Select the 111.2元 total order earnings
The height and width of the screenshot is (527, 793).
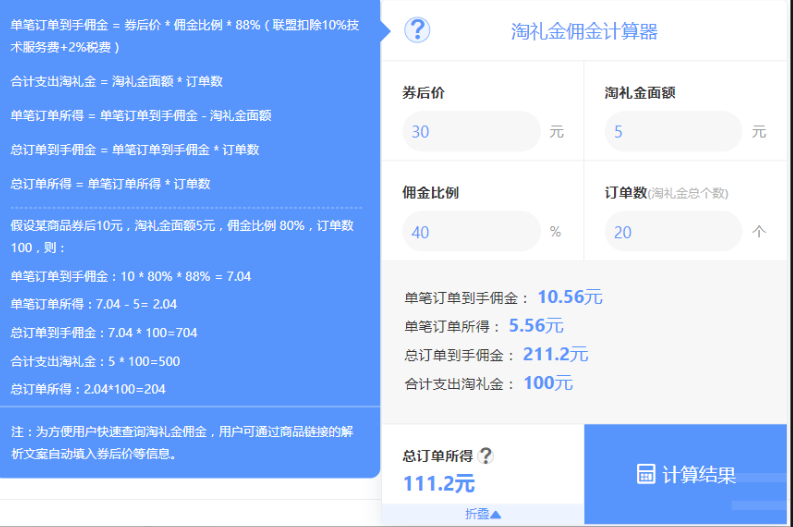click(x=439, y=484)
